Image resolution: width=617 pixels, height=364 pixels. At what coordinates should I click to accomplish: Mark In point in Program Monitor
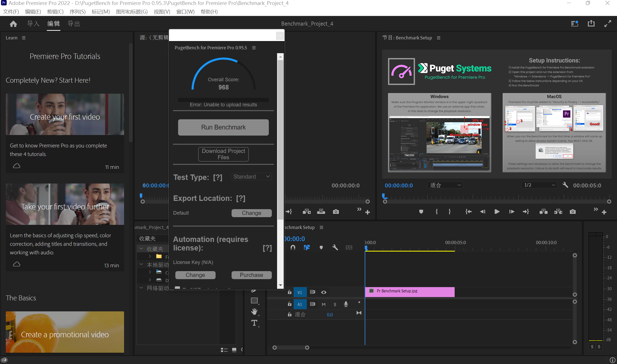(436, 212)
